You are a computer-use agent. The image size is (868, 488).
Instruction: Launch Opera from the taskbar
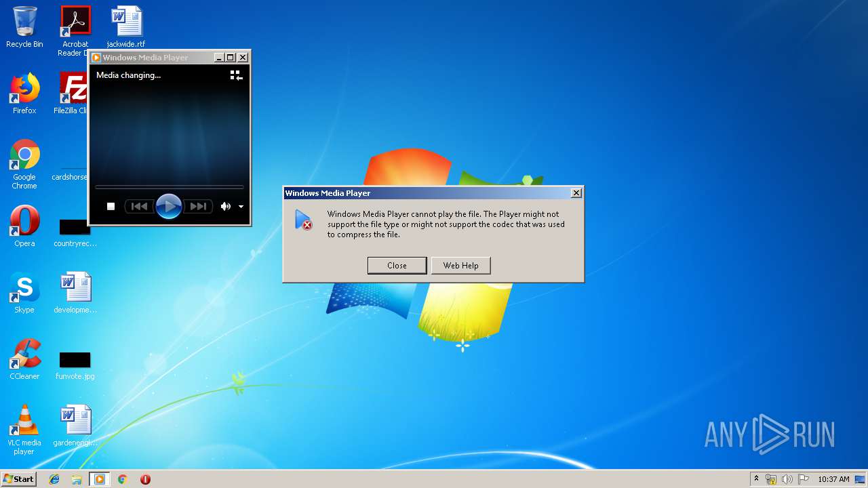tap(145, 479)
